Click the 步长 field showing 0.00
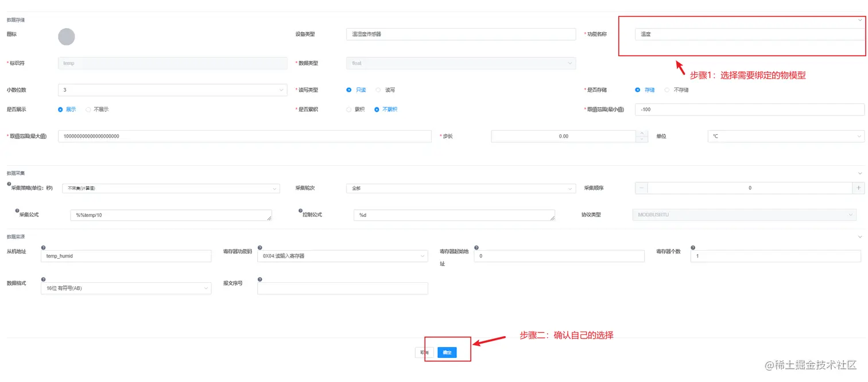Screen dimensions: 868x382 [x=564, y=137]
